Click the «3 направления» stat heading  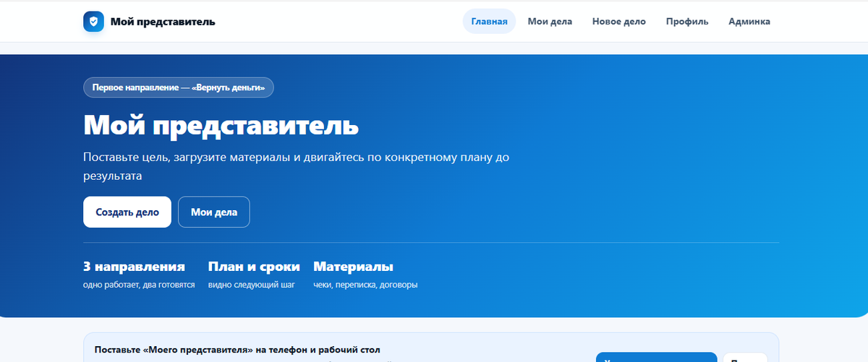[x=134, y=267]
